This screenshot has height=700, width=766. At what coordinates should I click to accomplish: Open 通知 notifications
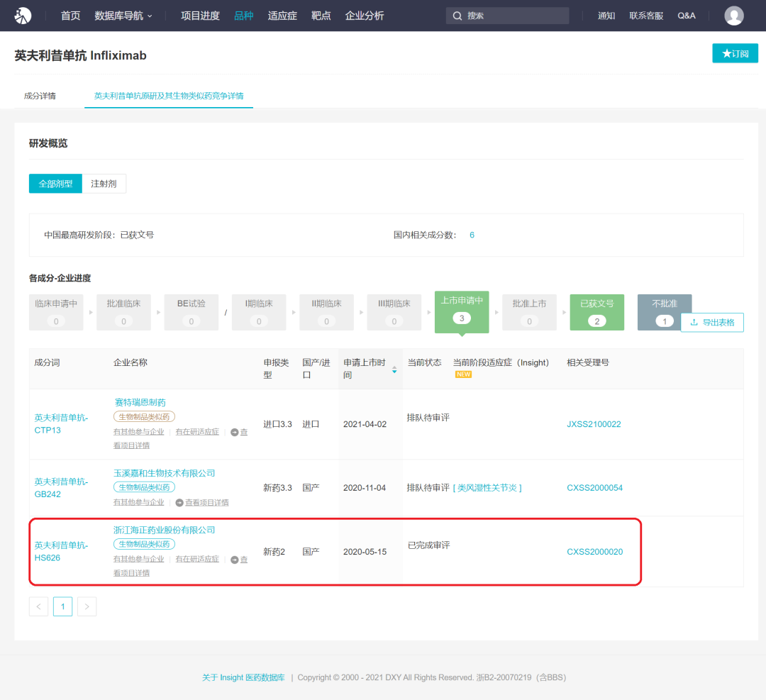(x=606, y=16)
